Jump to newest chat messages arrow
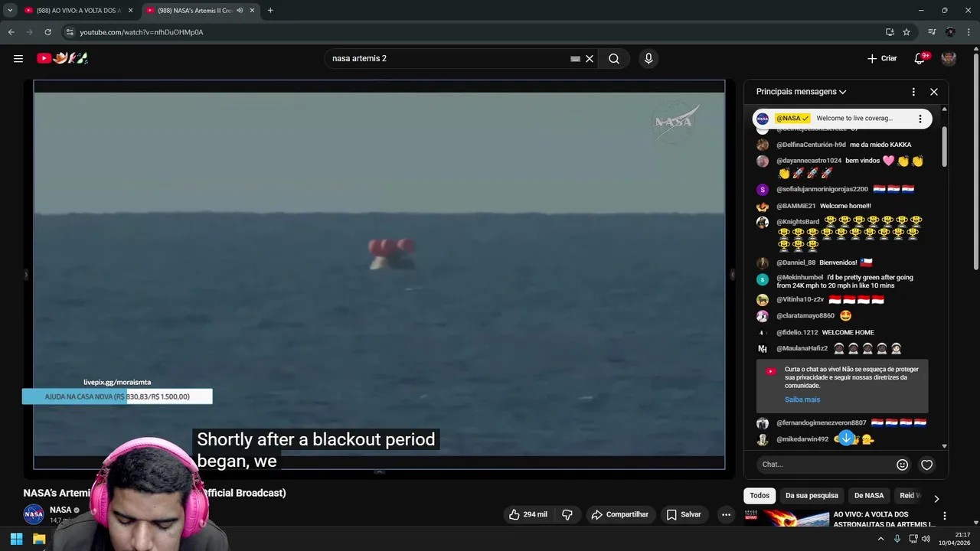Image resolution: width=980 pixels, height=551 pixels. pyautogui.click(x=846, y=438)
